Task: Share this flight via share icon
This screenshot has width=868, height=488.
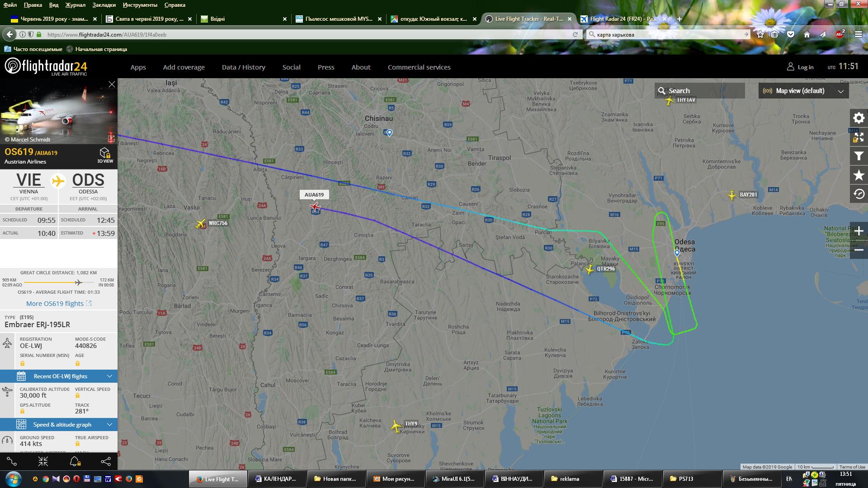Action: [106, 461]
